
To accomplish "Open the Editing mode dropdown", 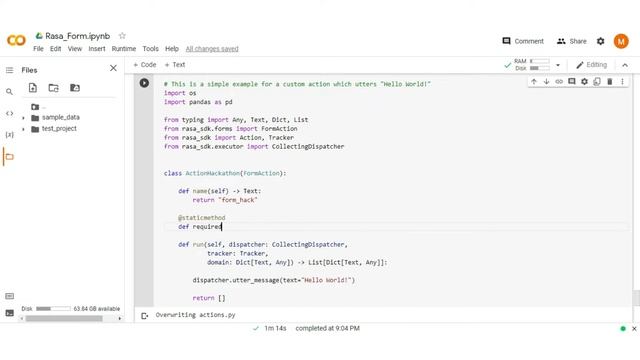I will 591,65.
